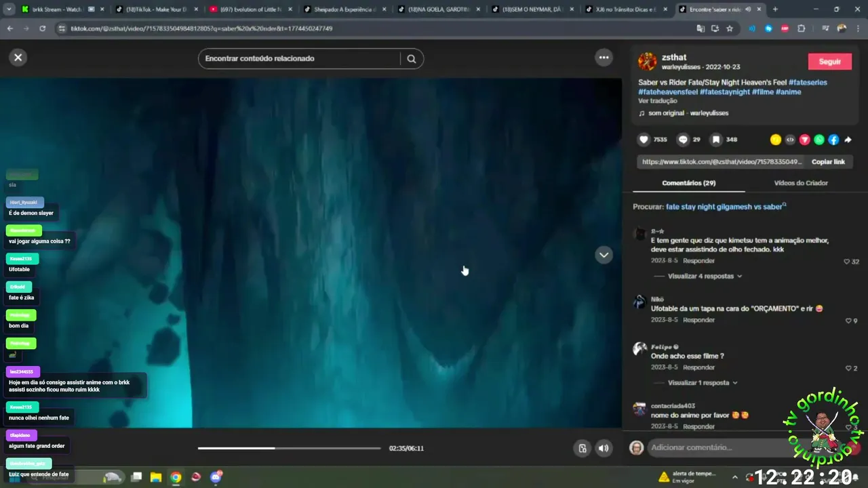This screenshot has width=868, height=488.
Task: Switch to NA GOELA, GAROTINHO tab
Action: [x=438, y=9]
